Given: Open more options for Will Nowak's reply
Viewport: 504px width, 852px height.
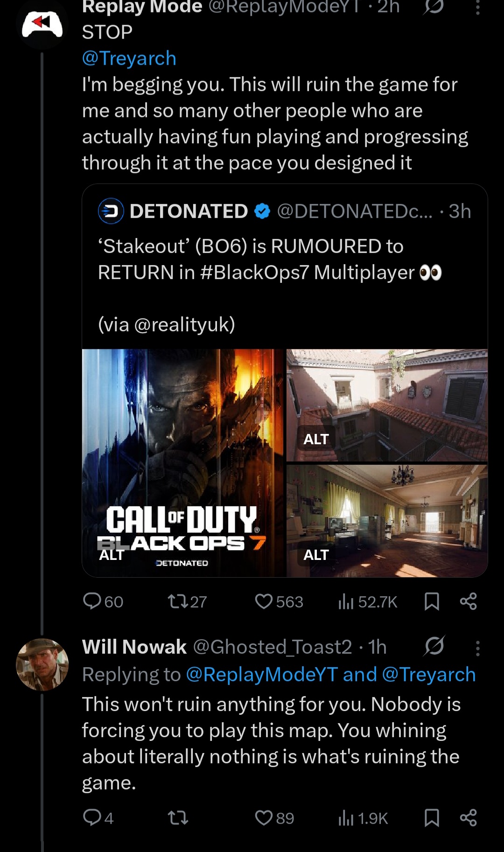Looking at the screenshot, I should pyautogui.click(x=477, y=648).
